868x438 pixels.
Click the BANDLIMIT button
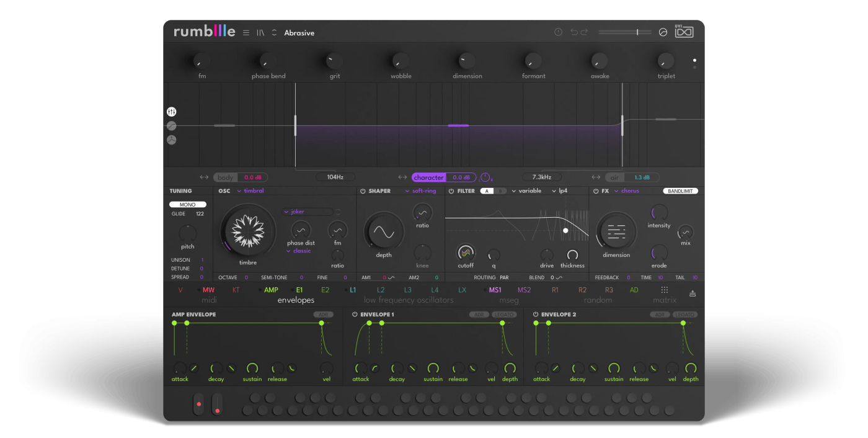click(680, 191)
